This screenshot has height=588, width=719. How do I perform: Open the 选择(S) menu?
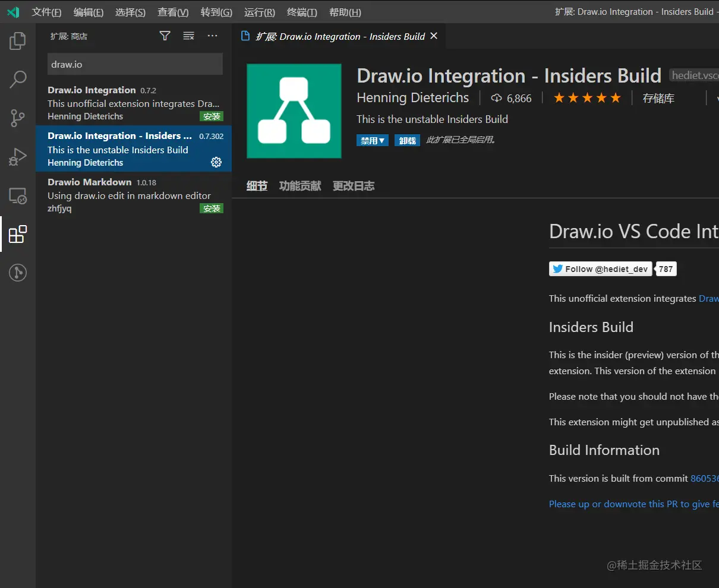130,12
